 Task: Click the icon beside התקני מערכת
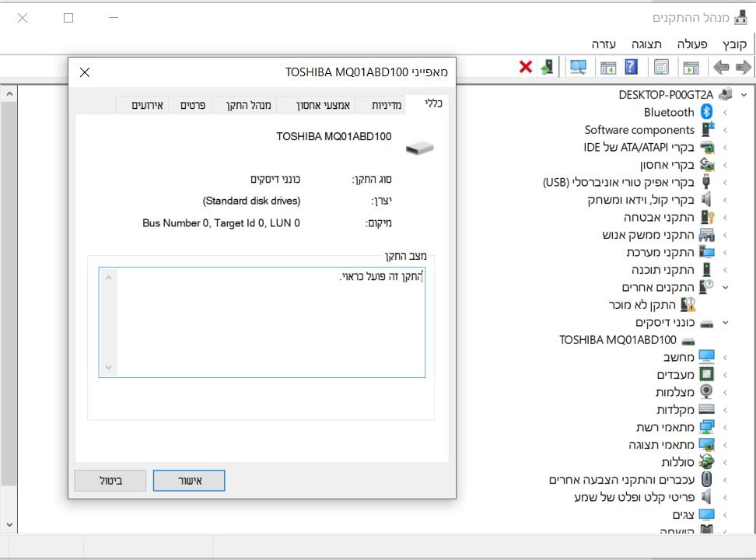(707, 252)
